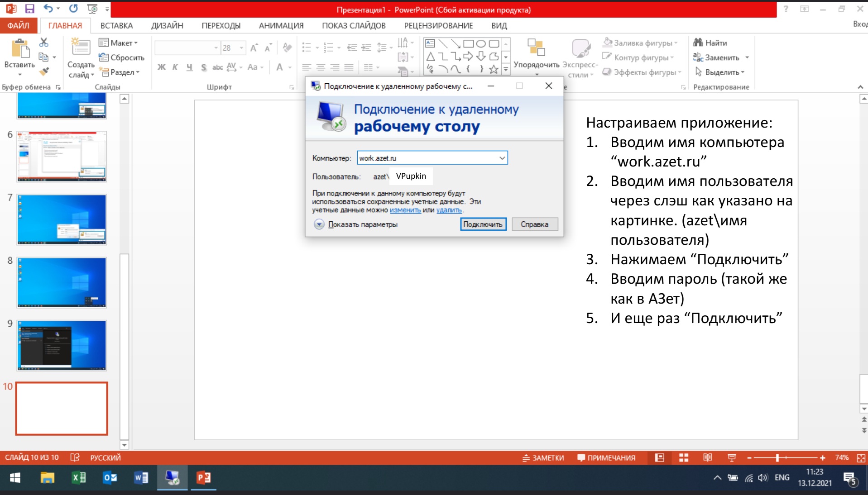The image size is (868, 495).
Task: Open the Макет layout dropdown
Action: point(119,43)
